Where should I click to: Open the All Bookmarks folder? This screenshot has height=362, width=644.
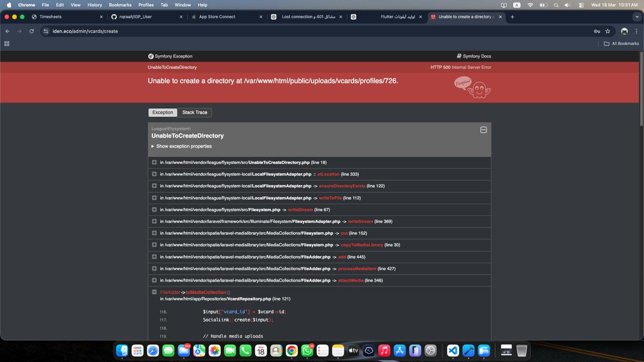(621, 44)
